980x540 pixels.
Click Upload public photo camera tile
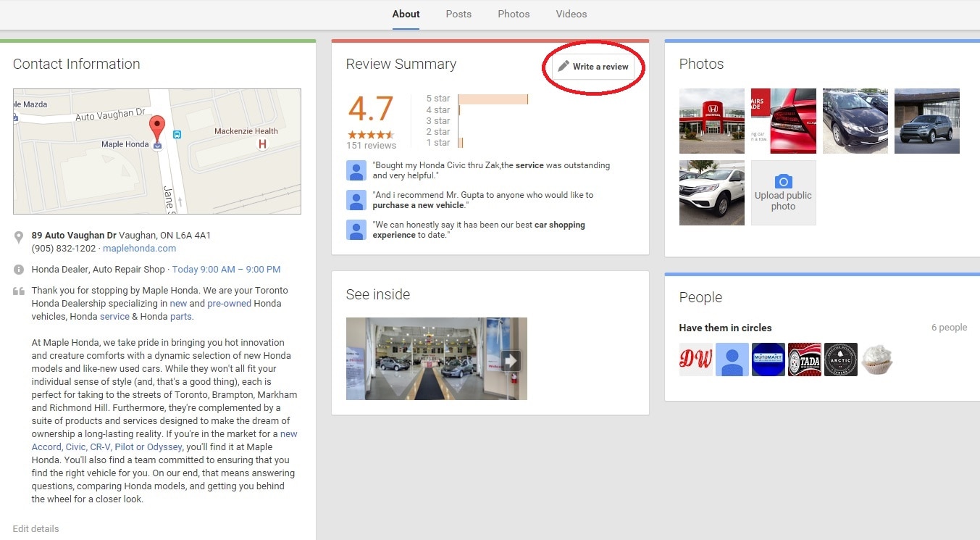[784, 193]
